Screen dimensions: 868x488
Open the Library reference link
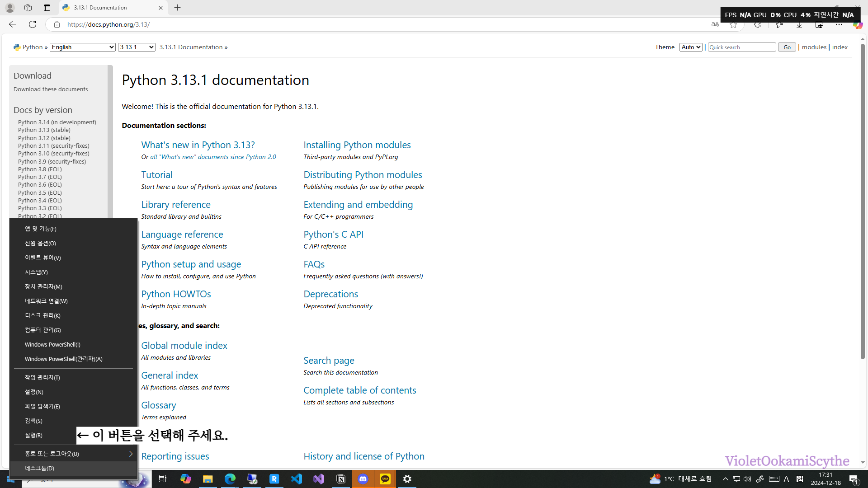(176, 204)
